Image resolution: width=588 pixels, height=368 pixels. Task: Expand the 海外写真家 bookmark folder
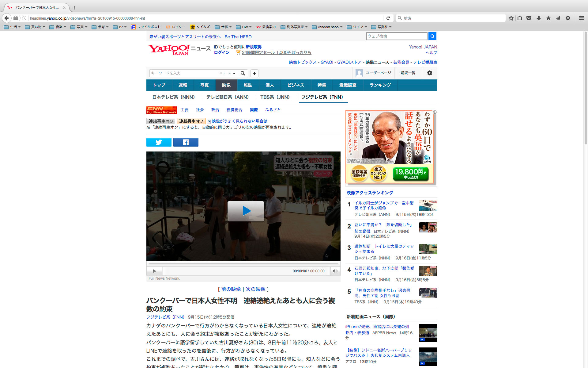tap(294, 27)
